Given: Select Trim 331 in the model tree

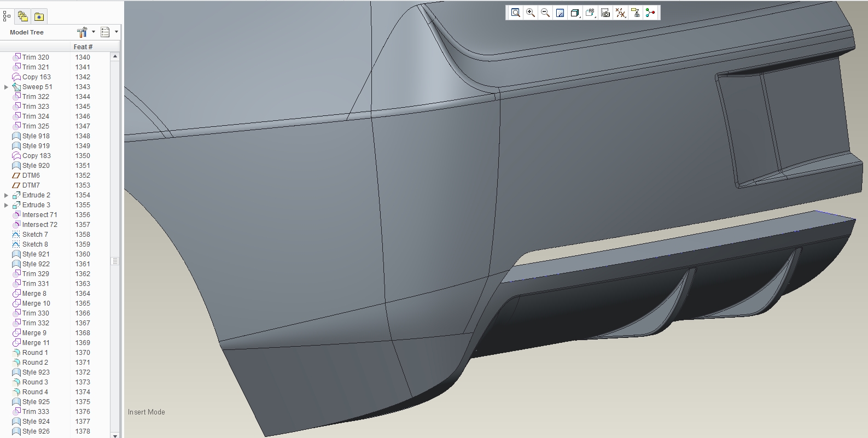Looking at the screenshot, I should tap(36, 284).
